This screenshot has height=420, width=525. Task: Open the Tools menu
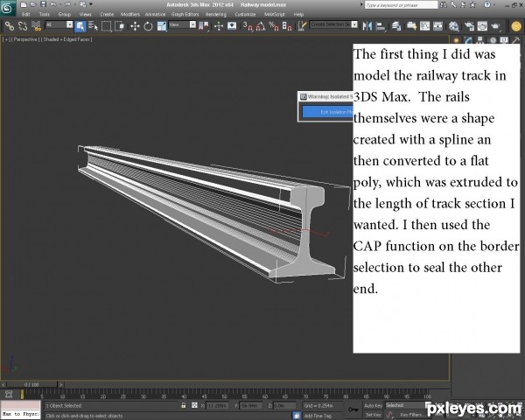[x=45, y=14]
